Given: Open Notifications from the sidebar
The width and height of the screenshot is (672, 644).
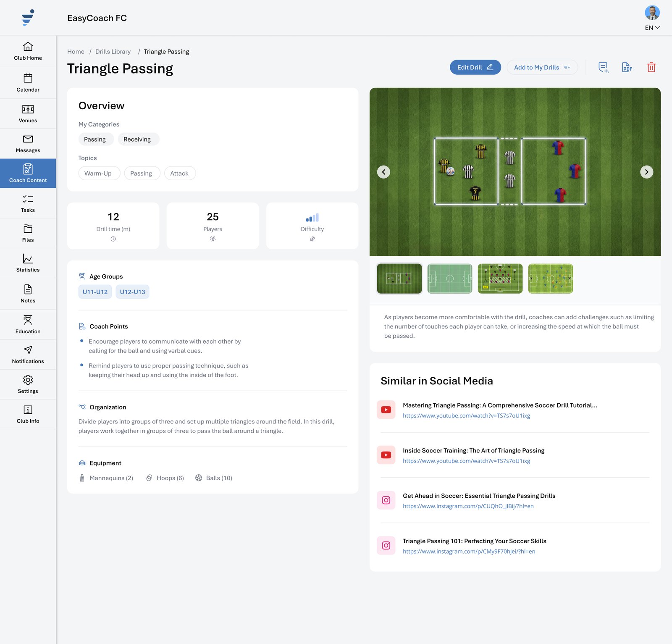Looking at the screenshot, I should (28, 355).
